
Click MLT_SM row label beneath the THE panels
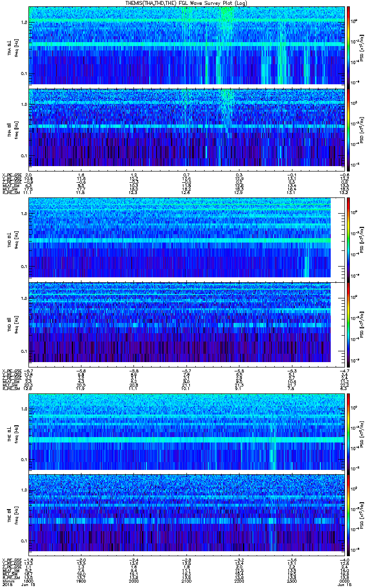coord(10,575)
